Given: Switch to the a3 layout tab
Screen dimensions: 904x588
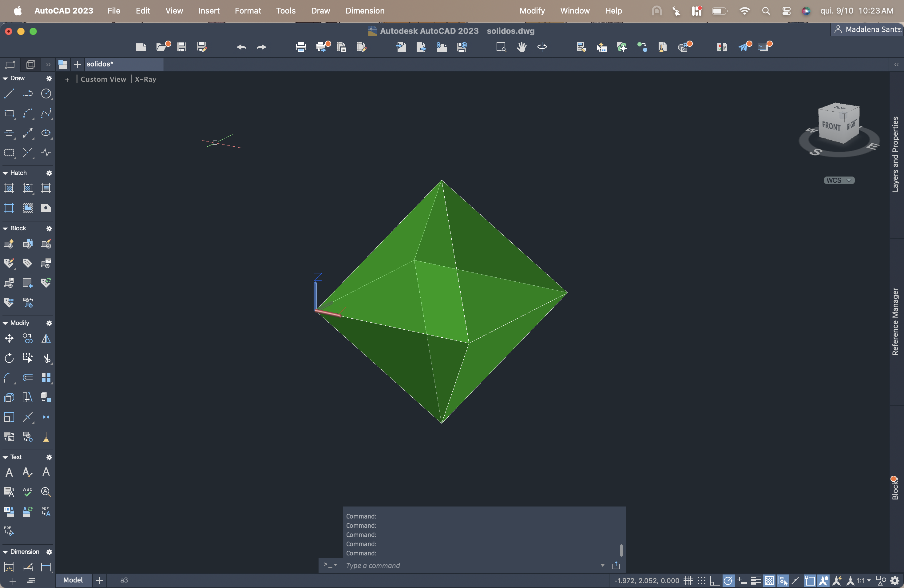Looking at the screenshot, I should coord(124,580).
